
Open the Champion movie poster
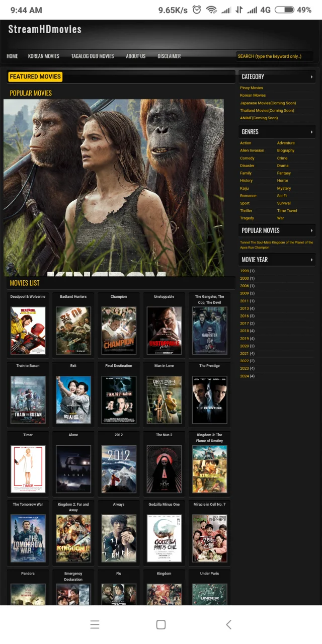119,331
